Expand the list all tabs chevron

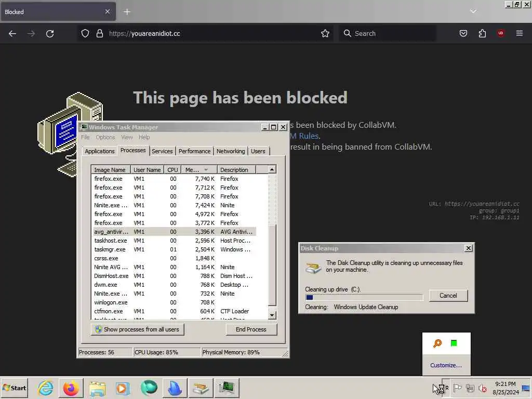coord(473,11)
